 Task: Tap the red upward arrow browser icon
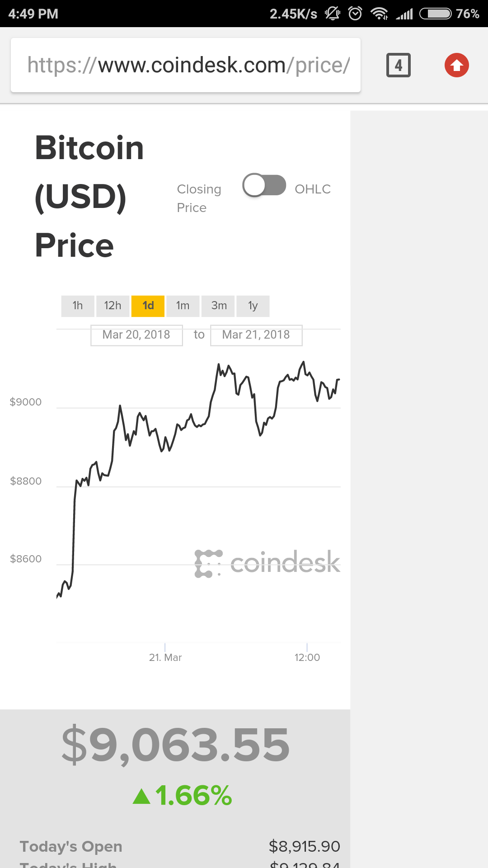tap(456, 65)
